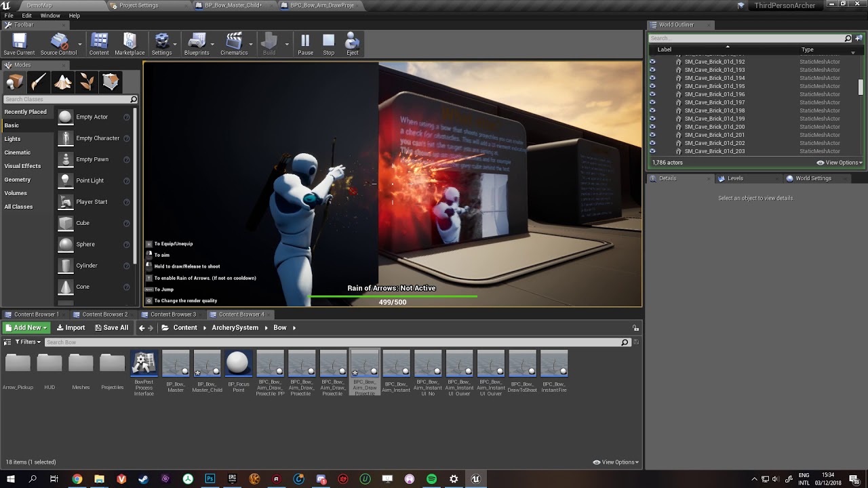
Task: Open the Edit menu
Action: (27, 16)
